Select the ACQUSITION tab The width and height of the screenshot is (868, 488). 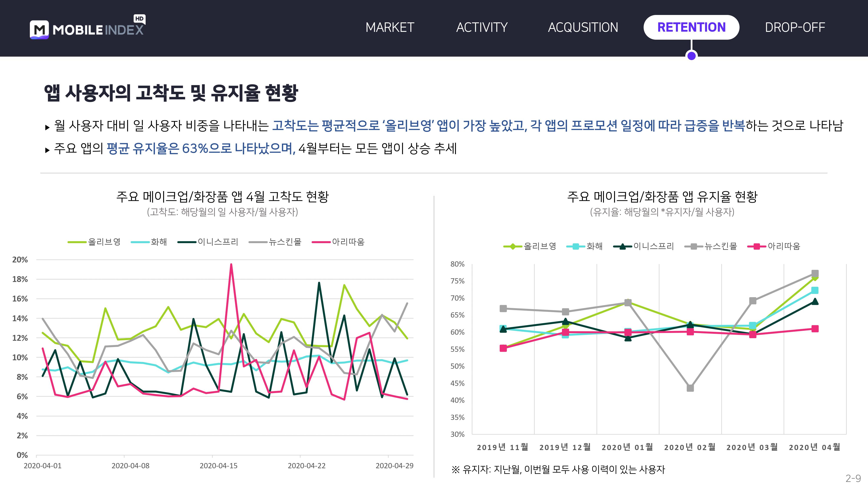583,27
